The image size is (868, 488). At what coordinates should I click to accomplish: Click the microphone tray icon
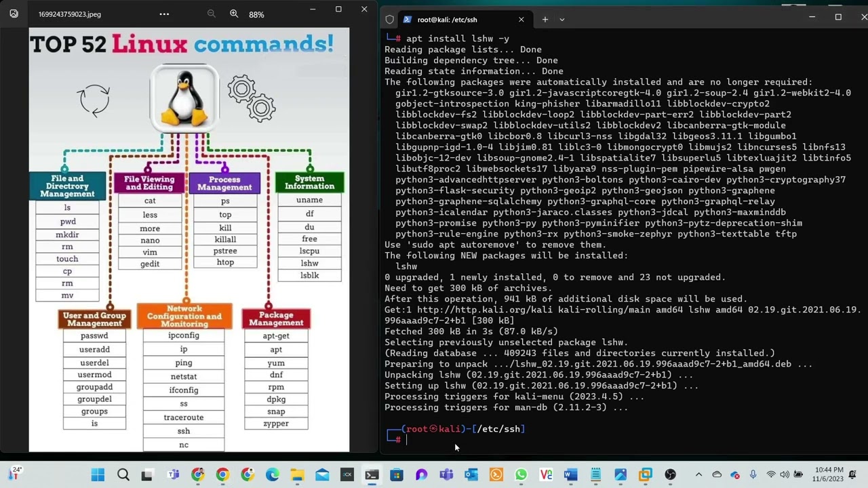tap(753, 474)
